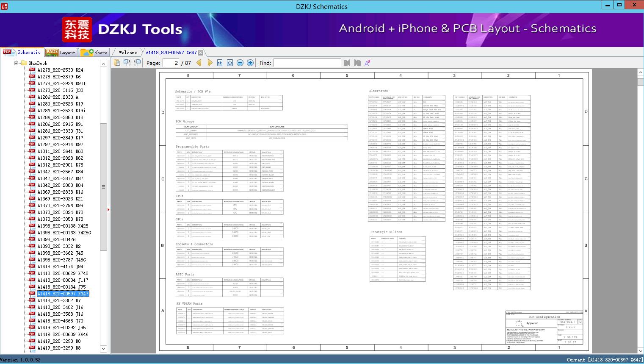Open A1419_820-00609 X646 schematic
The height and width of the screenshot is (364, 644).
(x=63, y=334)
